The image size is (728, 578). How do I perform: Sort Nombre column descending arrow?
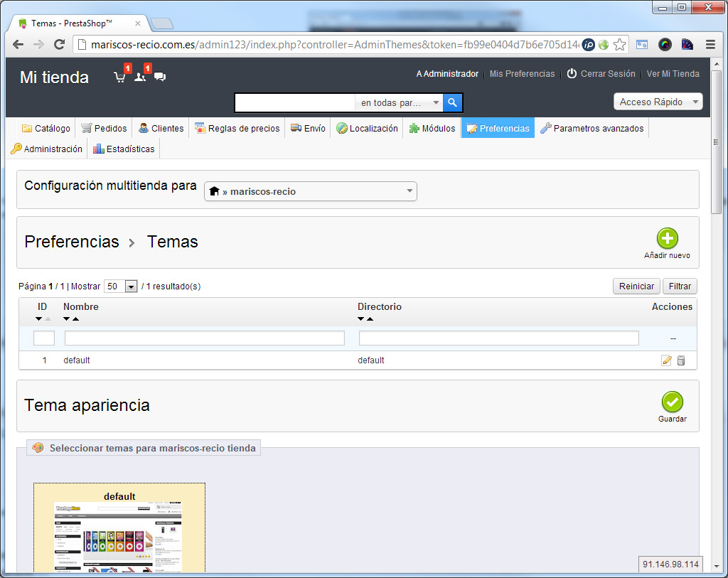66,319
